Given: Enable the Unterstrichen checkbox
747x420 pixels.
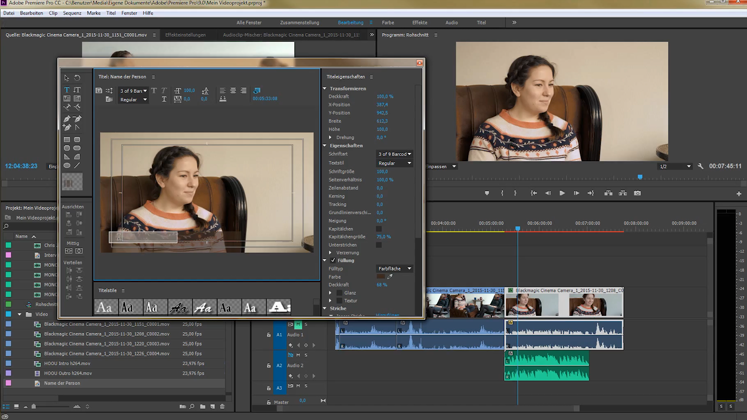Looking at the screenshot, I should [379, 244].
